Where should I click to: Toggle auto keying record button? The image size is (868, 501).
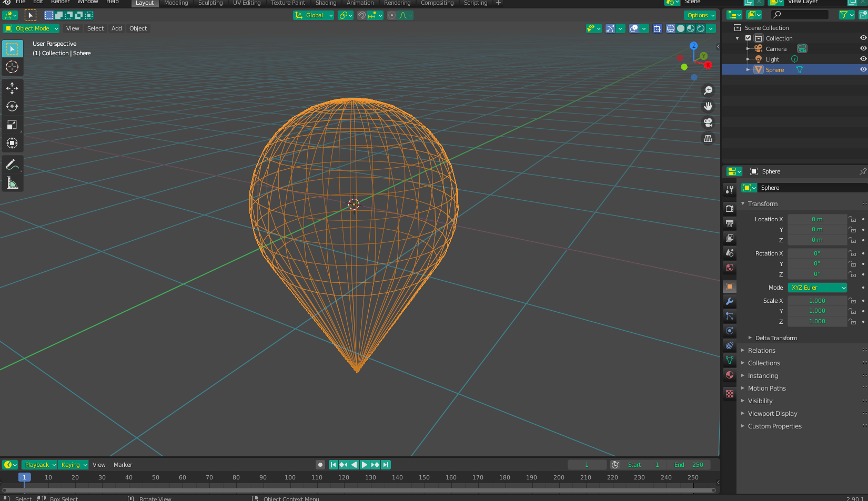pos(320,465)
